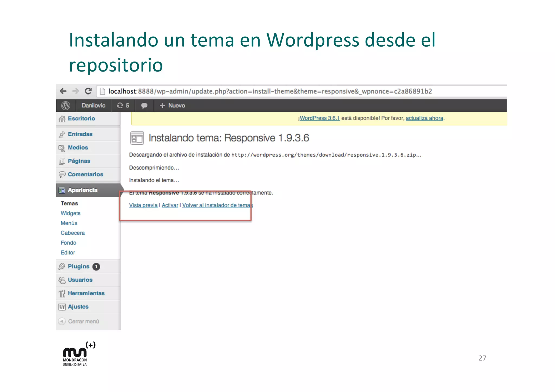Click the Cerrar menú label

[83, 321]
